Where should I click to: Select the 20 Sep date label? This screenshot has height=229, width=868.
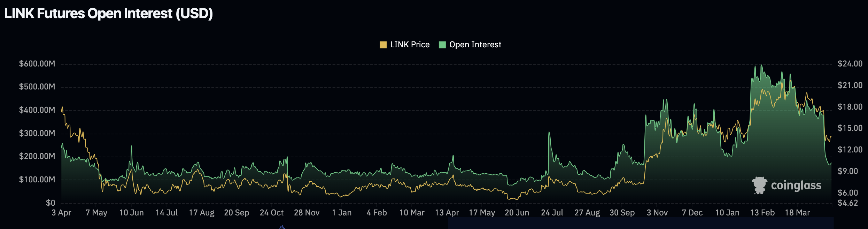[x=237, y=213]
